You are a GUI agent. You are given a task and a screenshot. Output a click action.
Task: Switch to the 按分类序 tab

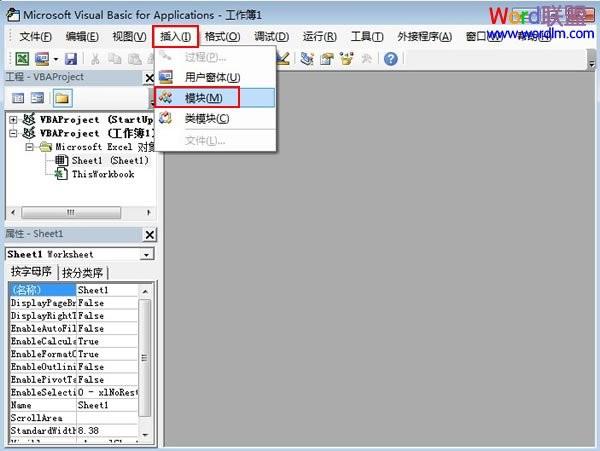point(83,273)
